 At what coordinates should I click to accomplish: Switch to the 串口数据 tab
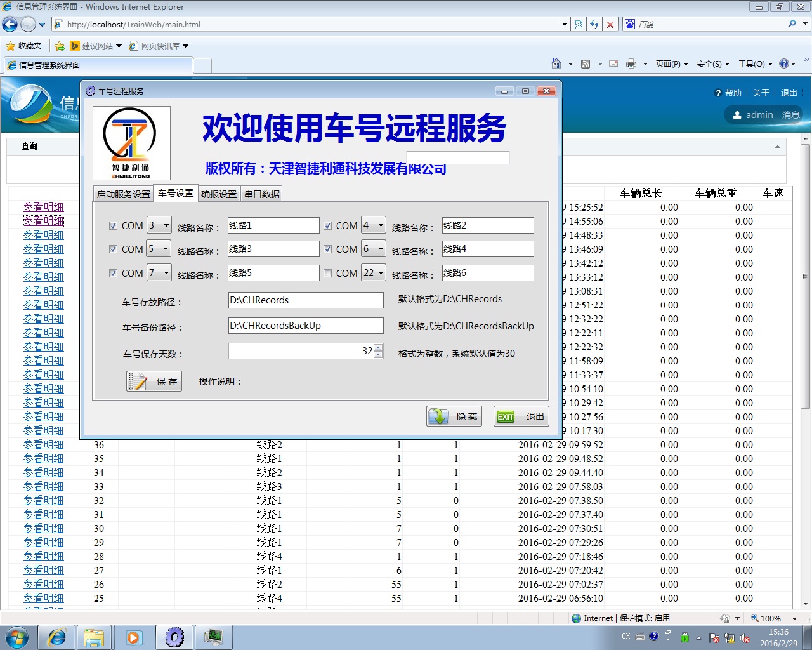262,194
